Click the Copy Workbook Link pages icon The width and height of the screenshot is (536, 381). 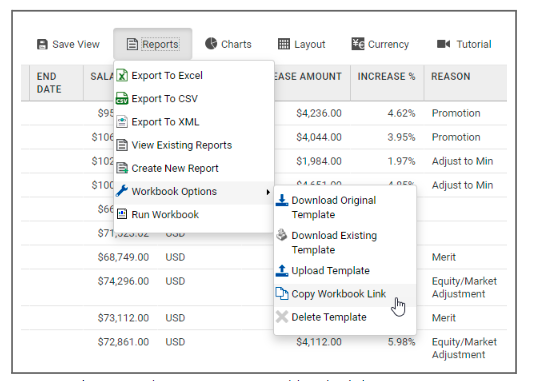click(282, 294)
